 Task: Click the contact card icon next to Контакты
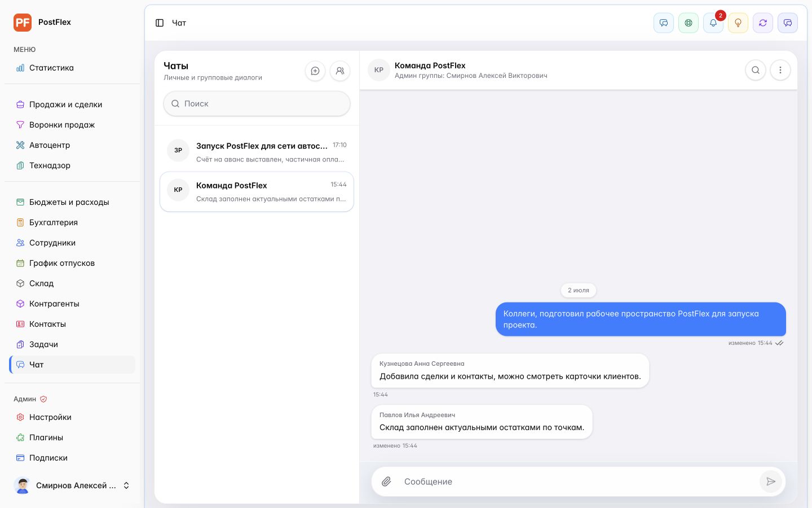coord(20,324)
